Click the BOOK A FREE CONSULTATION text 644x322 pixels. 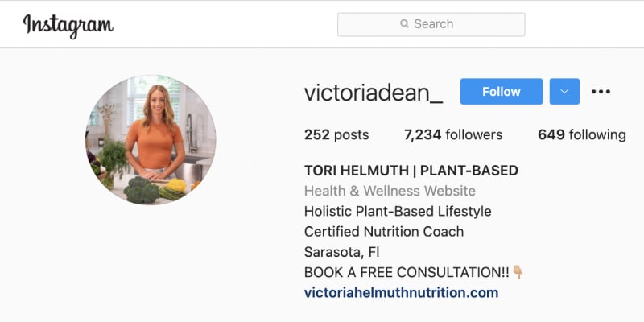[407, 272]
